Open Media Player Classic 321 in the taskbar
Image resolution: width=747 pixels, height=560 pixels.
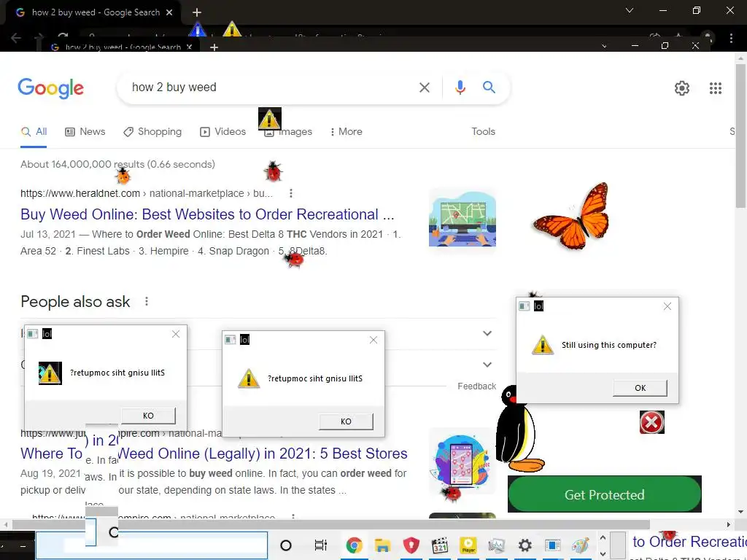(440, 545)
